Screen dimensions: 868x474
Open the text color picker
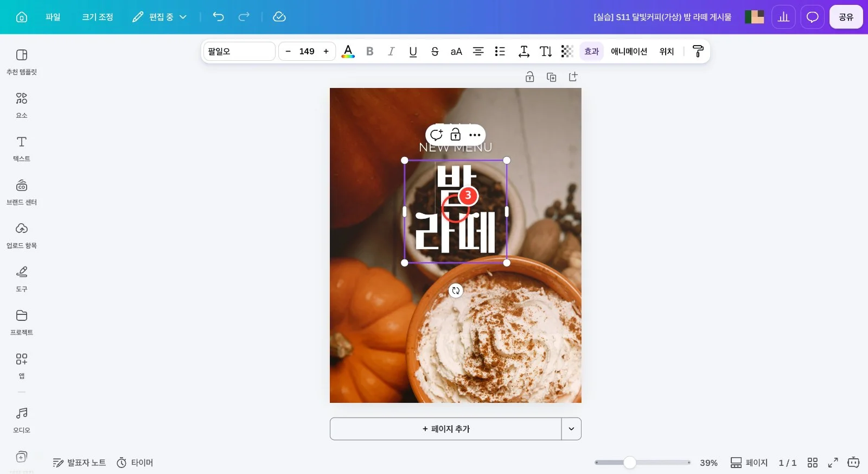tap(348, 51)
